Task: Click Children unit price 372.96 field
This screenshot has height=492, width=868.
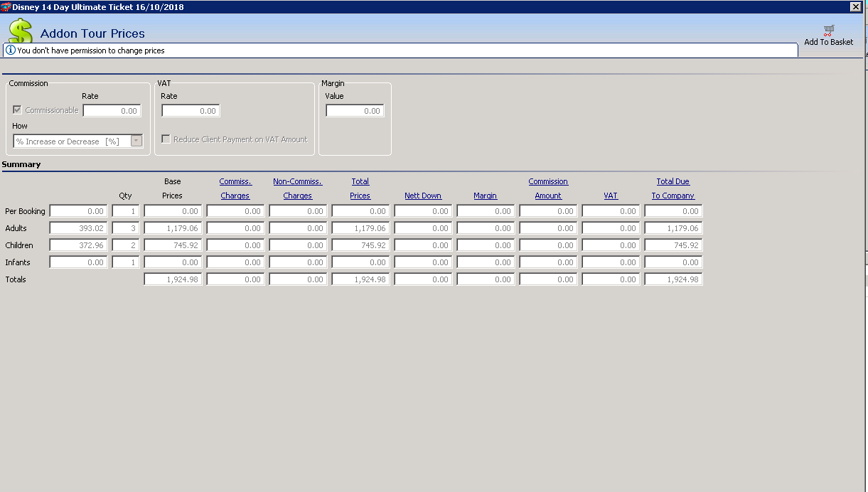Action: click(79, 245)
